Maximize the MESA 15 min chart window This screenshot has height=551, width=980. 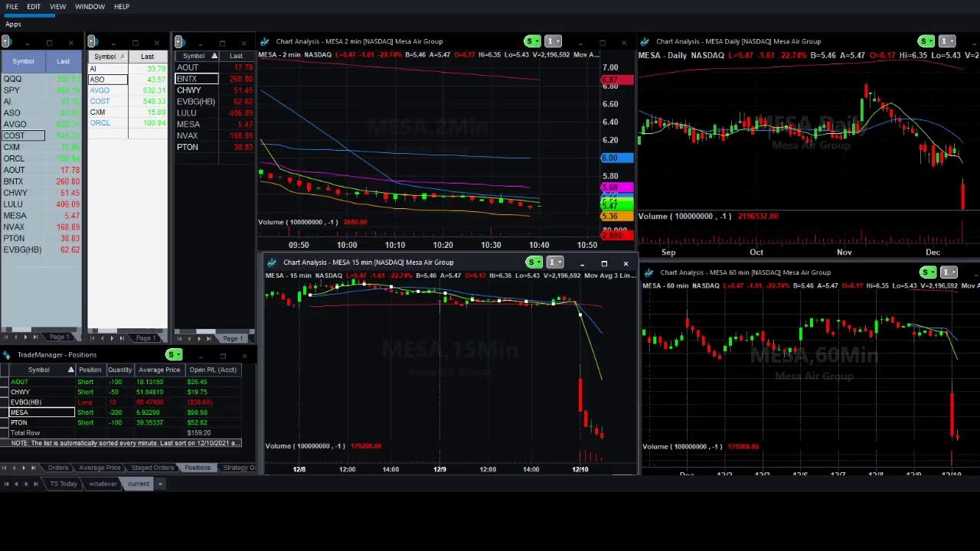coord(604,263)
